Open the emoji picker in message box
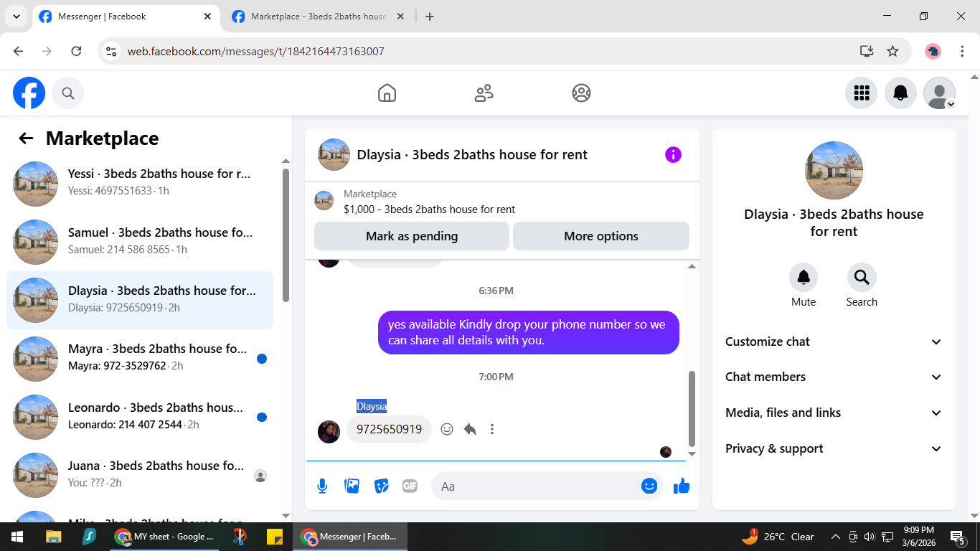The height and width of the screenshot is (551, 980). click(x=649, y=486)
